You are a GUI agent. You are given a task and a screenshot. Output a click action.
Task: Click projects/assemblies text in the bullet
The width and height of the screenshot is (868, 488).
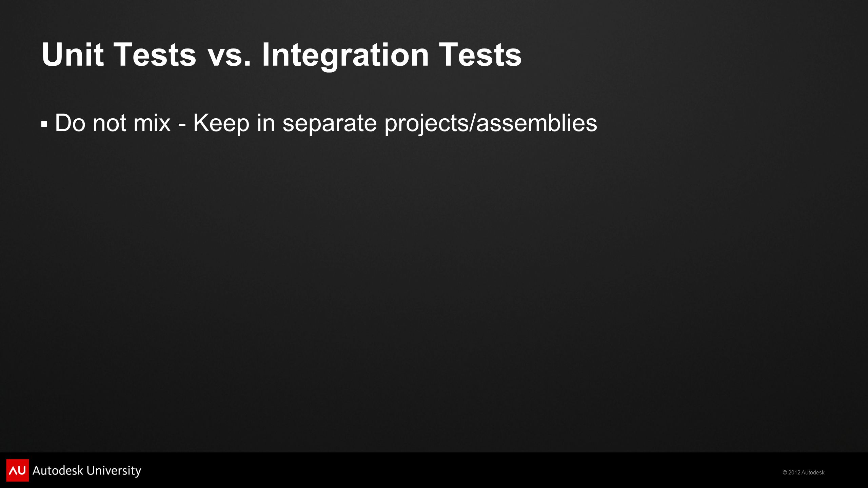[491, 123]
